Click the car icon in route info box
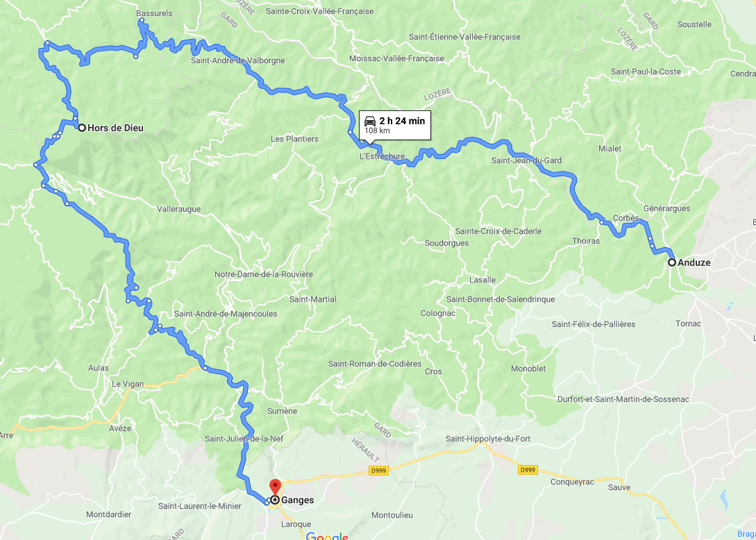The image size is (756, 540). 370,121
